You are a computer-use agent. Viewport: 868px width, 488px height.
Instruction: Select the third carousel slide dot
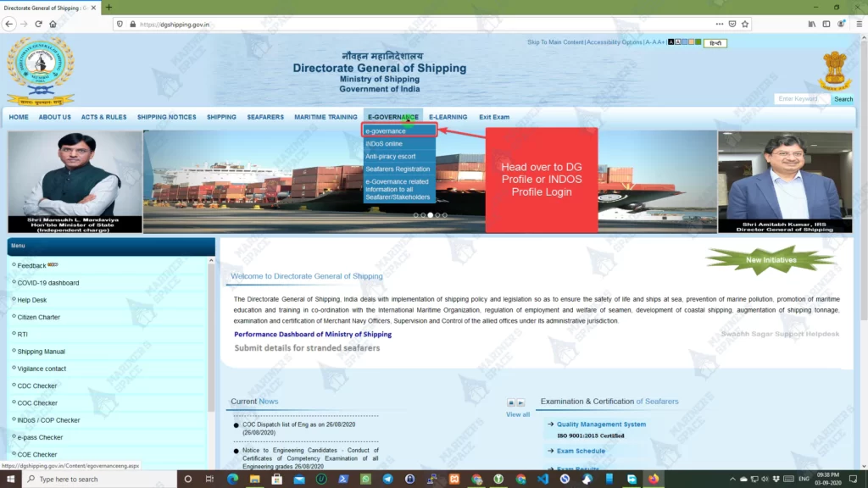[x=430, y=215]
